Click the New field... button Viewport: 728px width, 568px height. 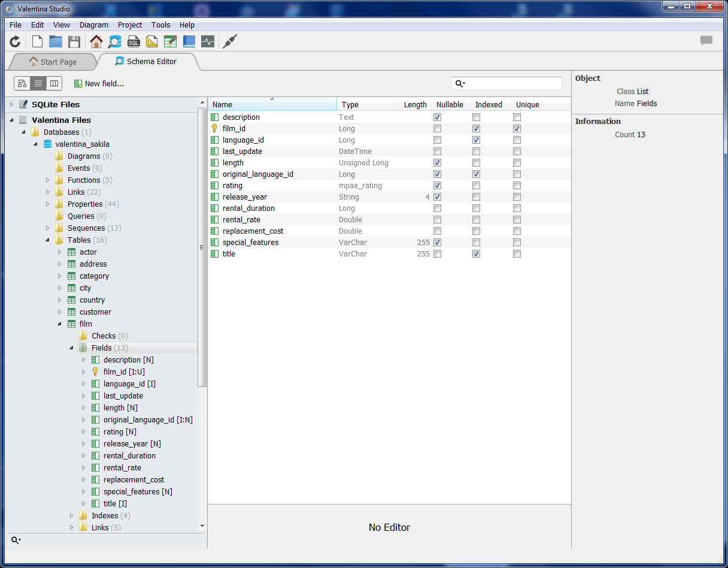[99, 84]
